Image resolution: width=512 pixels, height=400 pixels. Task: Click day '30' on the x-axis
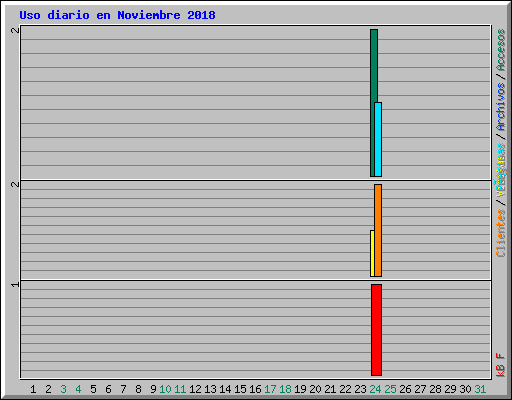point(465,389)
